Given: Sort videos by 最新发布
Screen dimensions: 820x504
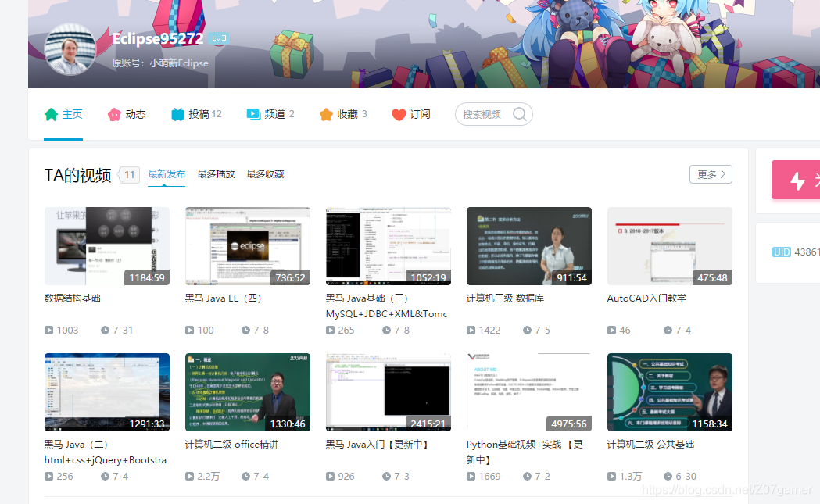Looking at the screenshot, I should [x=167, y=174].
